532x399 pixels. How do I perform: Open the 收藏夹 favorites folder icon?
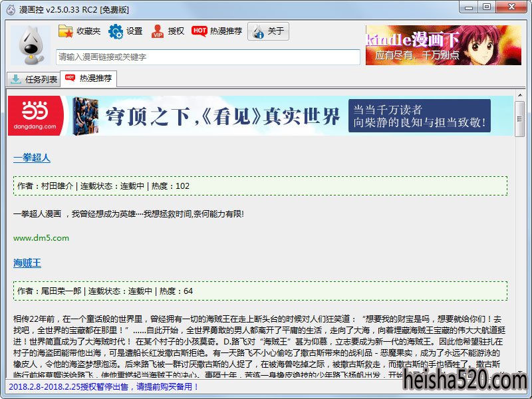[66, 31]
